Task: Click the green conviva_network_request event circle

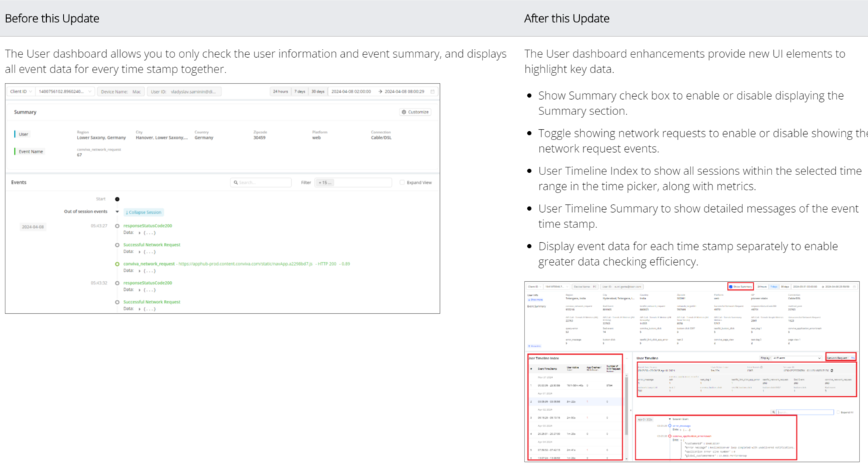Action: click(x=117, y=264)
